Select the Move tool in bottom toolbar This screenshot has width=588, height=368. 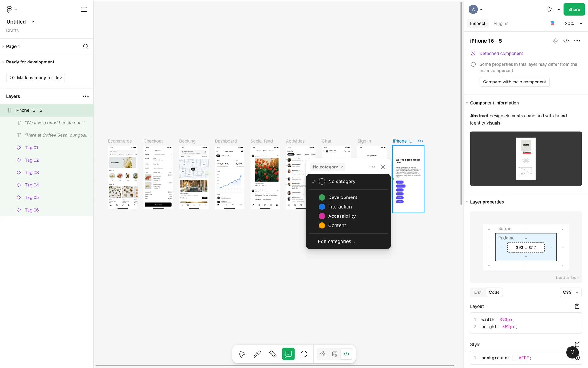coord(242,354)
